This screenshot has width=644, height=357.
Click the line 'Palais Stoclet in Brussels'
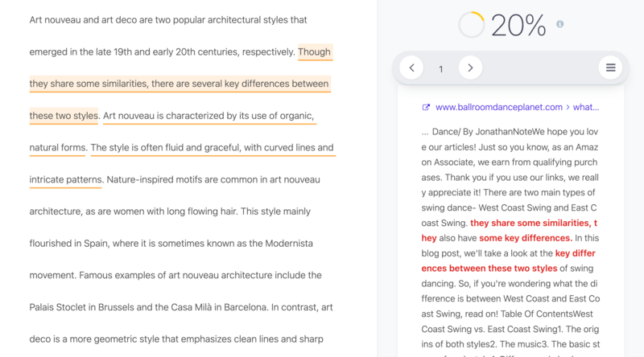pos(180,307)
